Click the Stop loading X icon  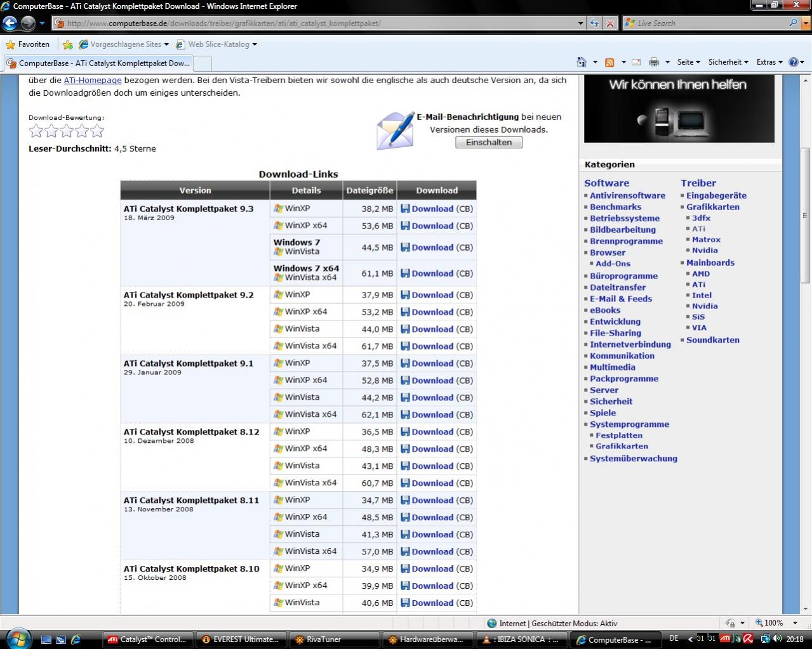(610, 23)
